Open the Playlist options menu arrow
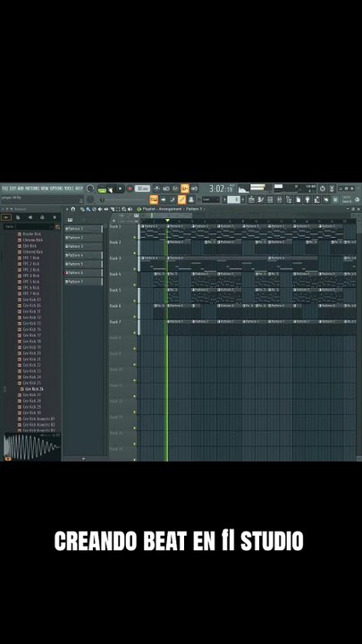362x644 pixels. [66, 209]
